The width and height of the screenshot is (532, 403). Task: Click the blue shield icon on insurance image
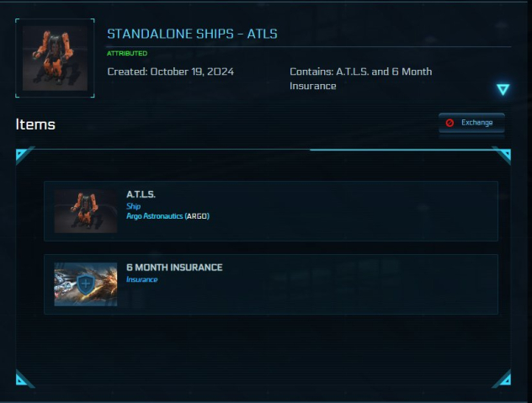click(84, 284)
